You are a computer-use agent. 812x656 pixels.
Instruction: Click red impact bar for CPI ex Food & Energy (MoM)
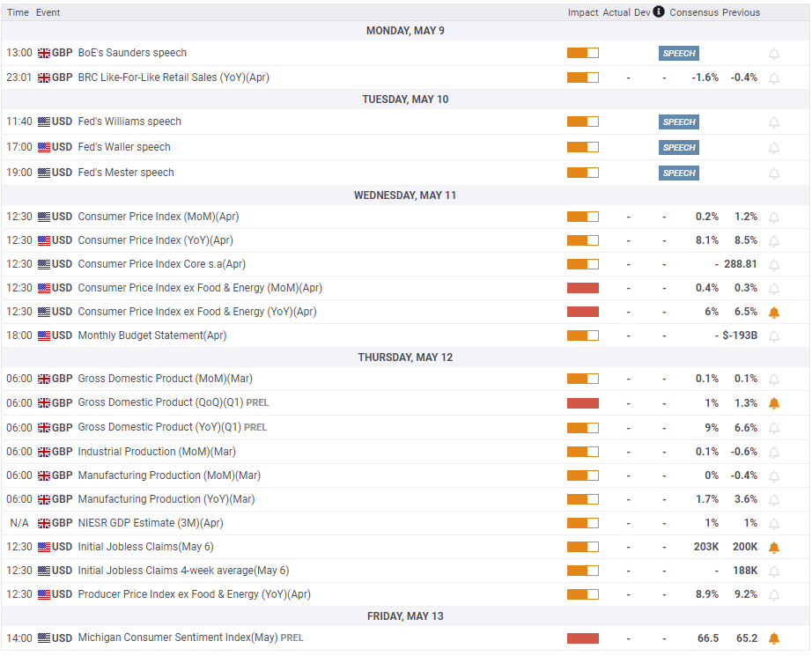583,288
